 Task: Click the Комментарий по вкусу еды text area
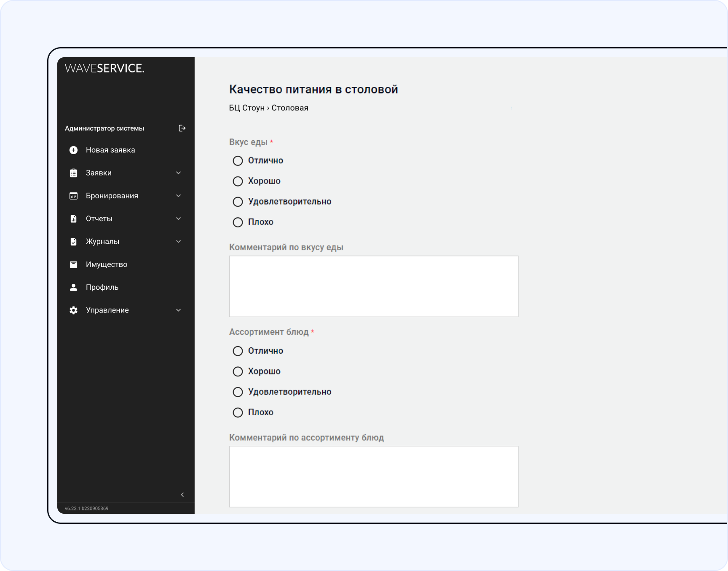tap(373, 286)
